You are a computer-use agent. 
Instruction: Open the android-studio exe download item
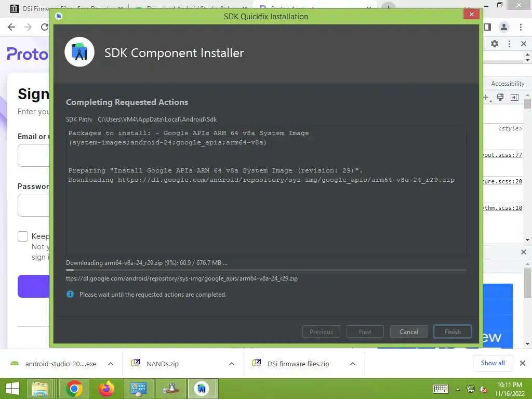click(x=54, y=364)
